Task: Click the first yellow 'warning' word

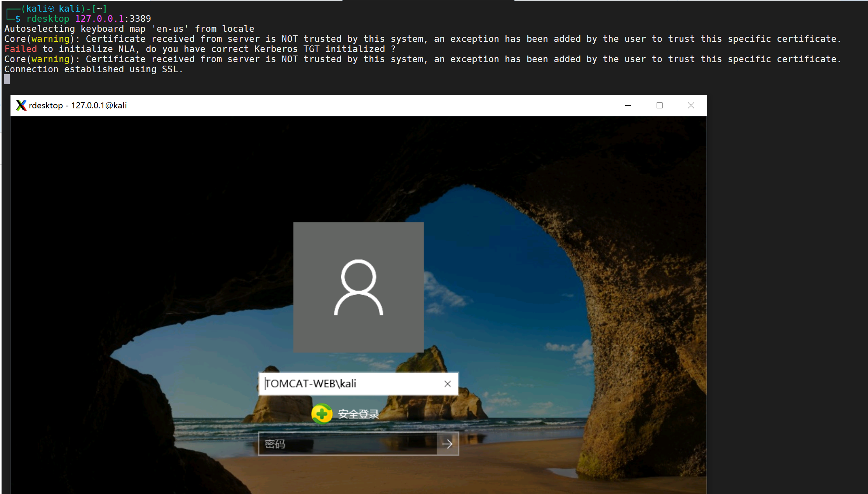Action: click(51, 39)
